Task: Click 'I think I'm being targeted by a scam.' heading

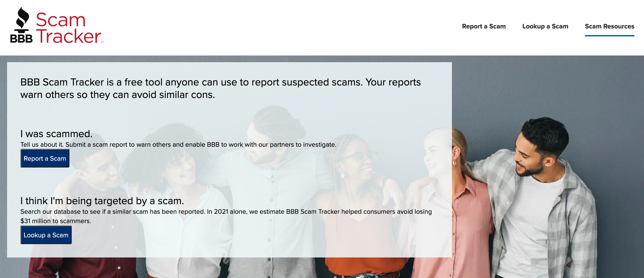Action: tap(102, 201)
